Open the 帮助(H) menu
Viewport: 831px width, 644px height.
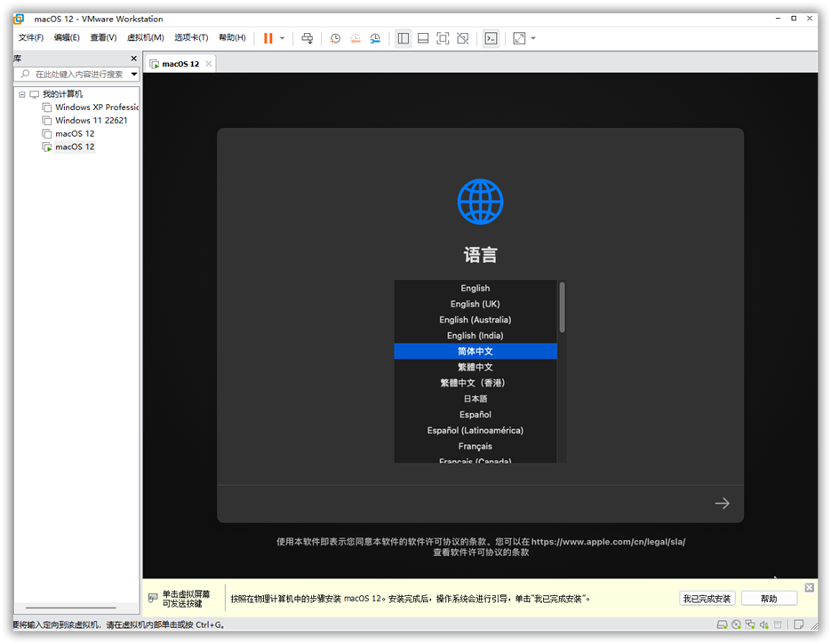[232, 37]
